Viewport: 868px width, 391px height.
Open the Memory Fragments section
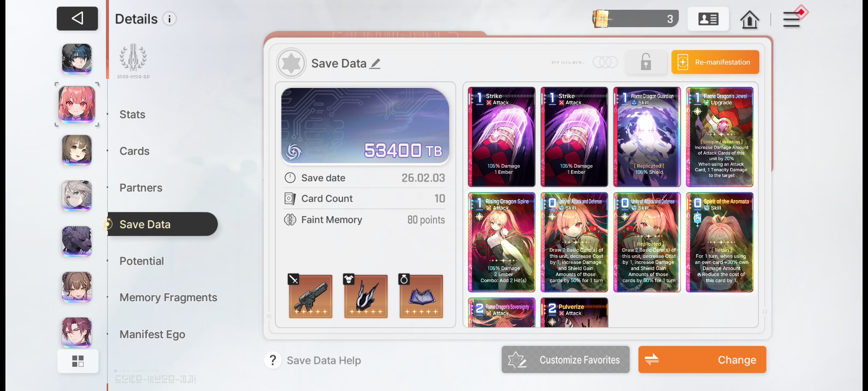(x=168, y=298)
